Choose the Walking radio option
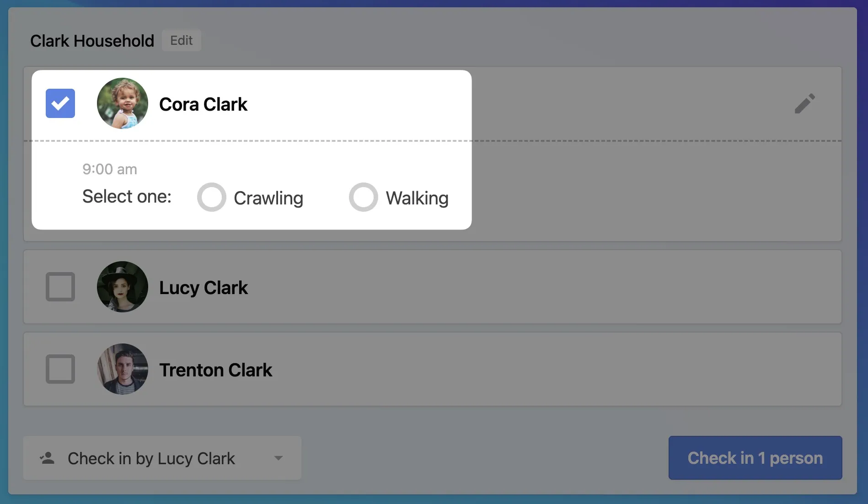Viewport: 868px width, 504px height. click(x=364, y=197)
